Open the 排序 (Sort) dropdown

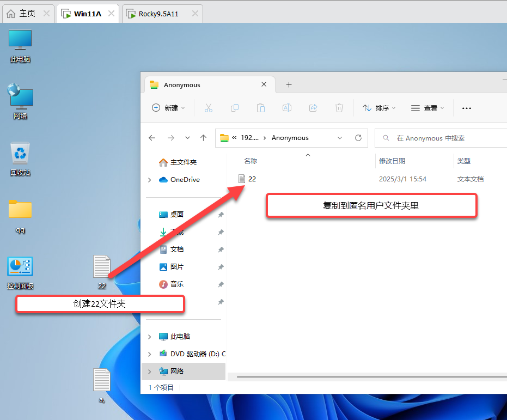(x=379, y=108)
